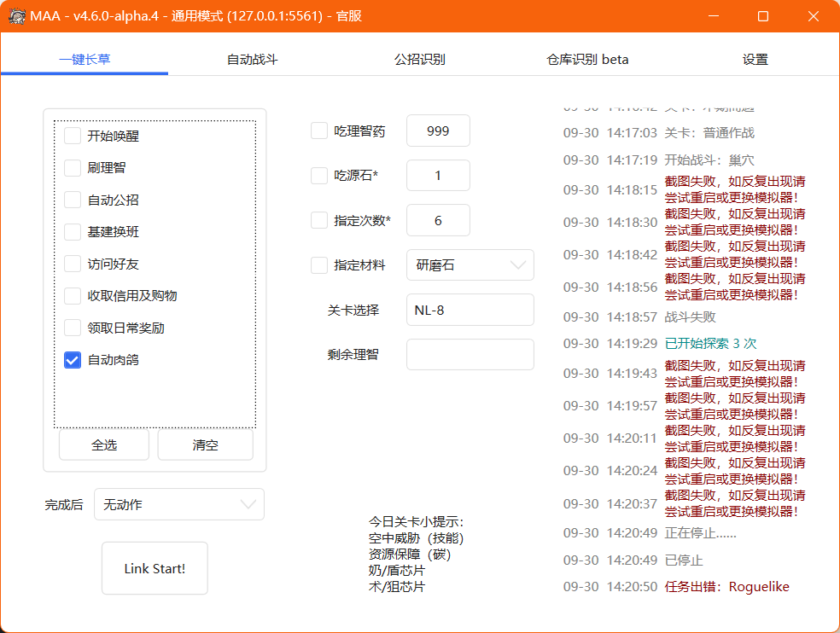This screenshot has width=840, height=633.
Task: Enable the 开始唤醒 checkbox
Action: tap(73, 136)
